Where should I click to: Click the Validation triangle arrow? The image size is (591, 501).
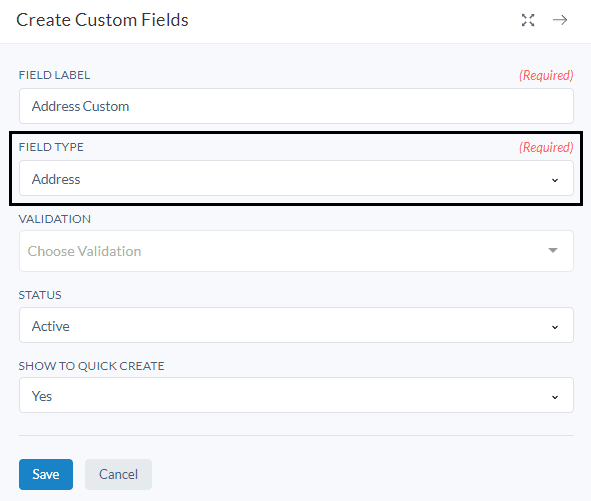pyautogui.click(x=553, y=250)
